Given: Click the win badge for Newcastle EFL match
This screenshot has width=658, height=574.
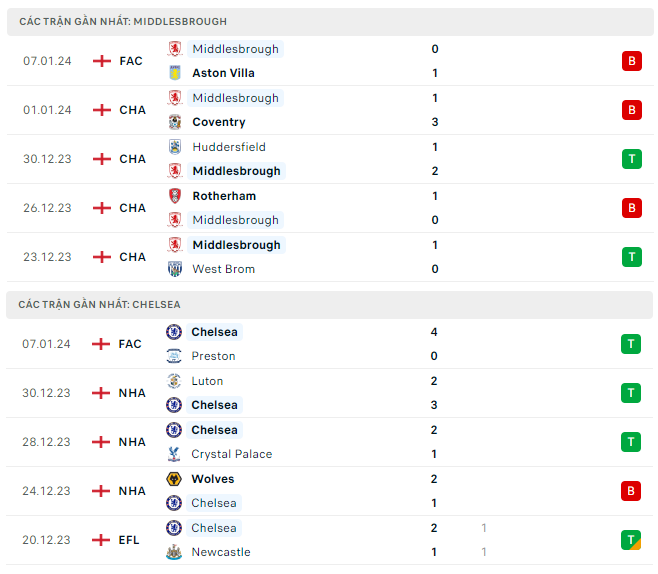Looking at the screenshot, I should click(631, 540).
